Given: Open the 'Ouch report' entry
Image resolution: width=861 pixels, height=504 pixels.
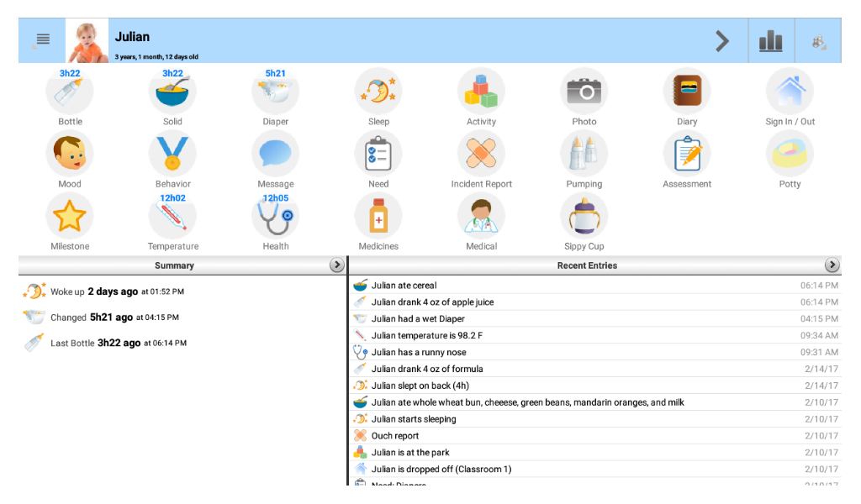Looking at the screenshot, I should click(595, 436).
